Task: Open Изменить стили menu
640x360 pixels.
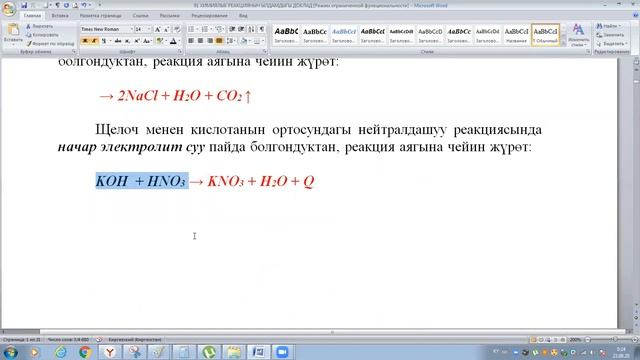Action: click(x=578, y=35)
